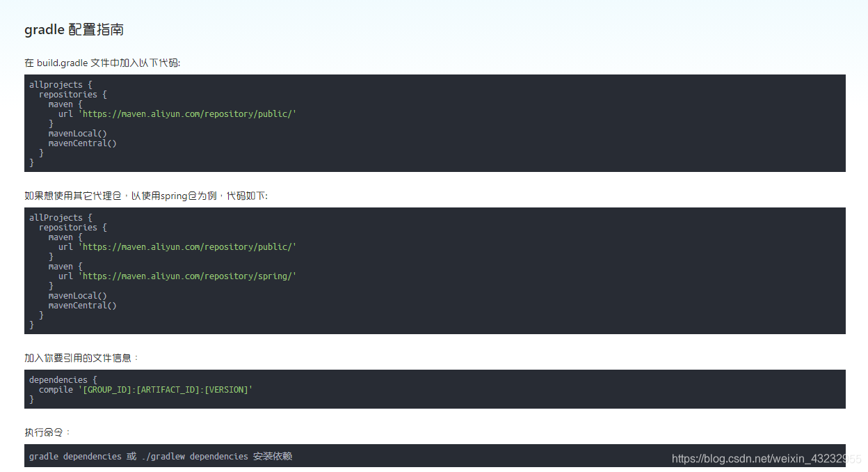
Task: Click the 'gradle dependencies' command line
Action: 161,457
